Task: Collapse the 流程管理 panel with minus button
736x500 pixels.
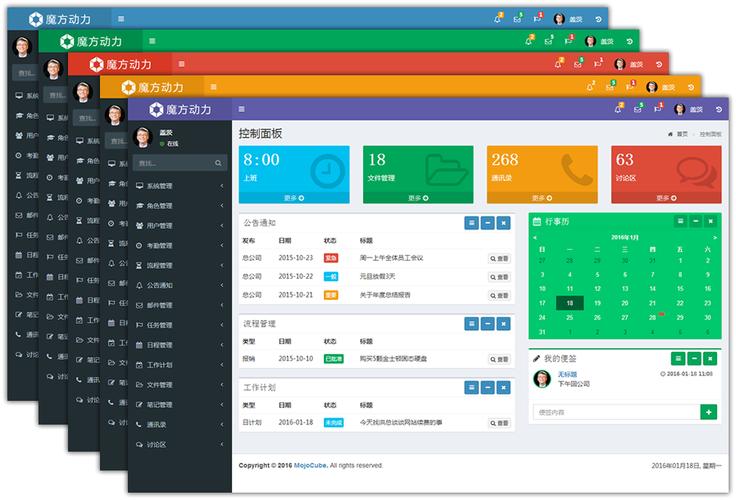Action: 488,323
